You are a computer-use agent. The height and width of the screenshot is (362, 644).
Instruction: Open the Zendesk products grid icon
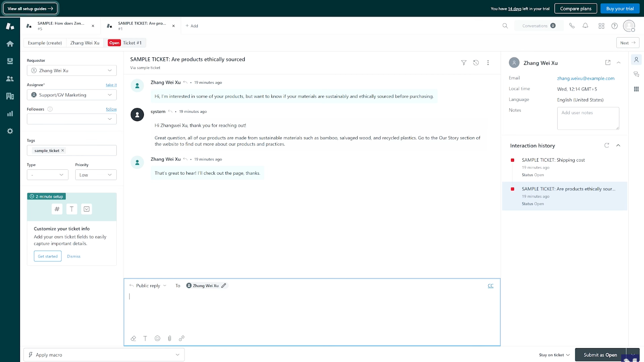[x=601, y=26]
